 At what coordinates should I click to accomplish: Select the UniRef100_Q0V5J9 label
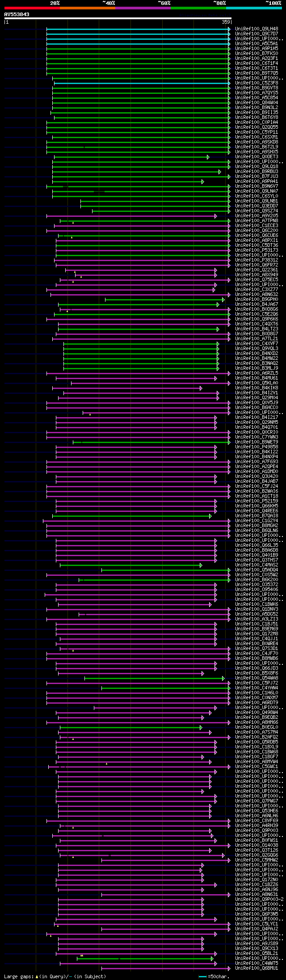pyautogui.click(x=257, y=403)
